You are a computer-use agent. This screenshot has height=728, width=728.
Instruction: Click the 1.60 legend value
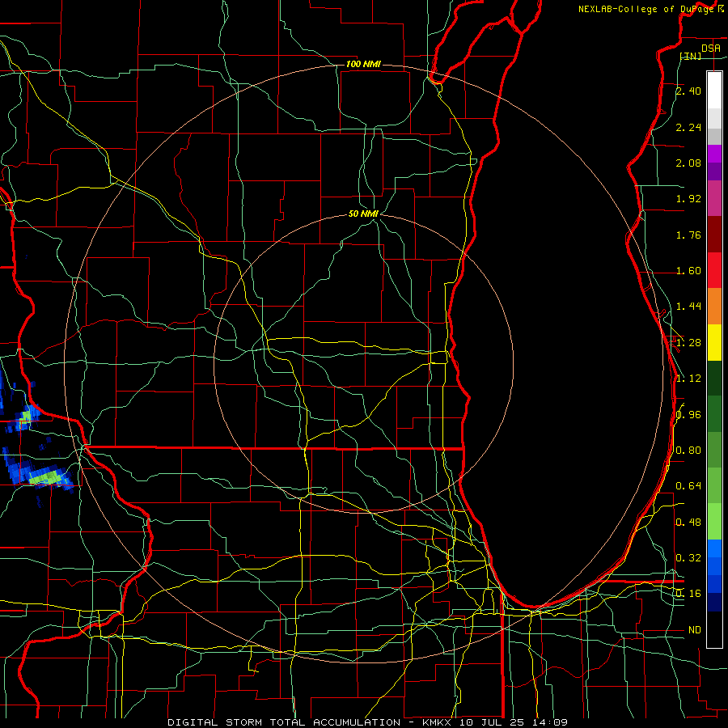tap(688, 271)
